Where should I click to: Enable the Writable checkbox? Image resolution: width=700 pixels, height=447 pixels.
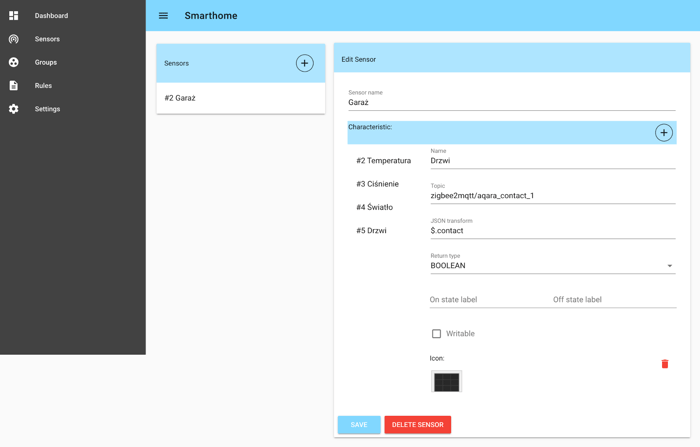click(436, 334)
